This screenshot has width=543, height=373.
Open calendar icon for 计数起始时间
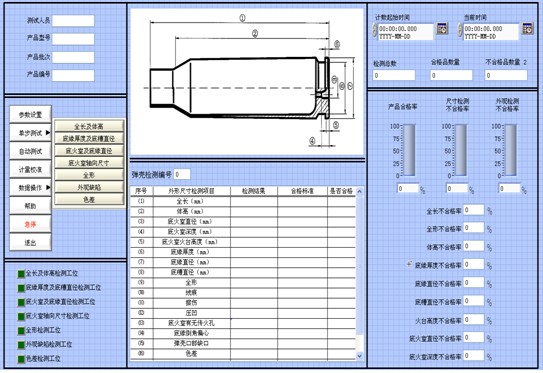click(442, 29)
